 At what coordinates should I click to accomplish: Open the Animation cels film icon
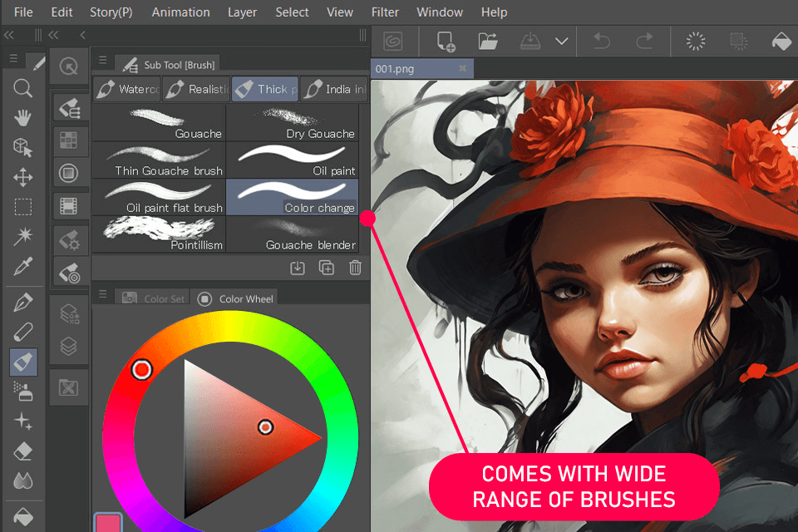[x=69, y=206]
